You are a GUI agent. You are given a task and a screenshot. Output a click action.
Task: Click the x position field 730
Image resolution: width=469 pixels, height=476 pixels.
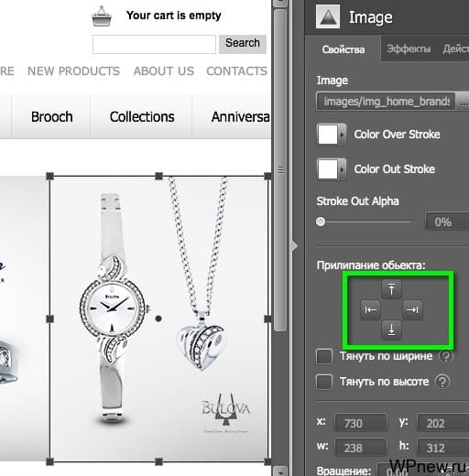pos(361,423)
